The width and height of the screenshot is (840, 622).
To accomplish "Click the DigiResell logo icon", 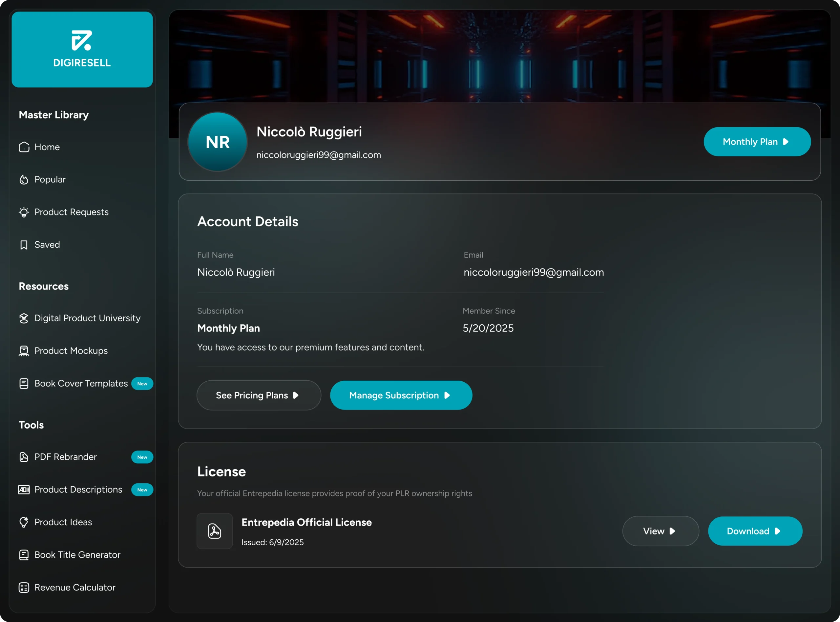I will [x=82, y=40].
